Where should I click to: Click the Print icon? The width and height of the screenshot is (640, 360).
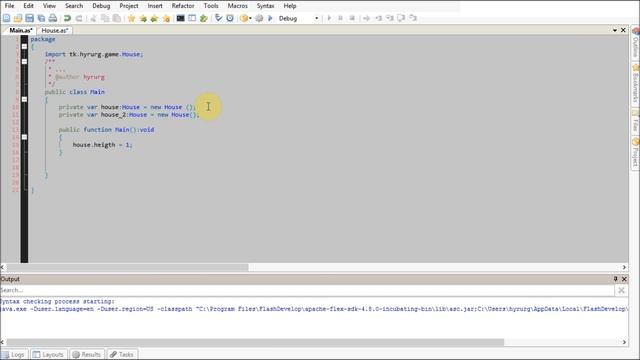point(53,18)
